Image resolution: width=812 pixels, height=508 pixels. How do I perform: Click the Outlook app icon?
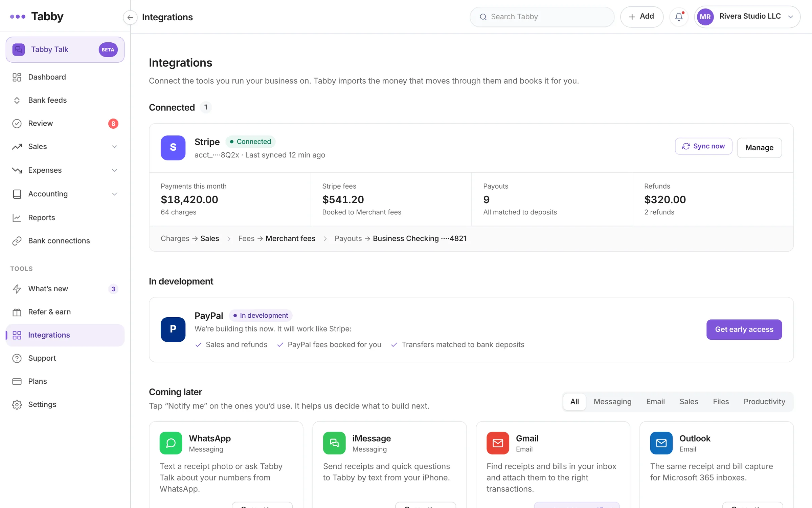[x=661, y=443]
